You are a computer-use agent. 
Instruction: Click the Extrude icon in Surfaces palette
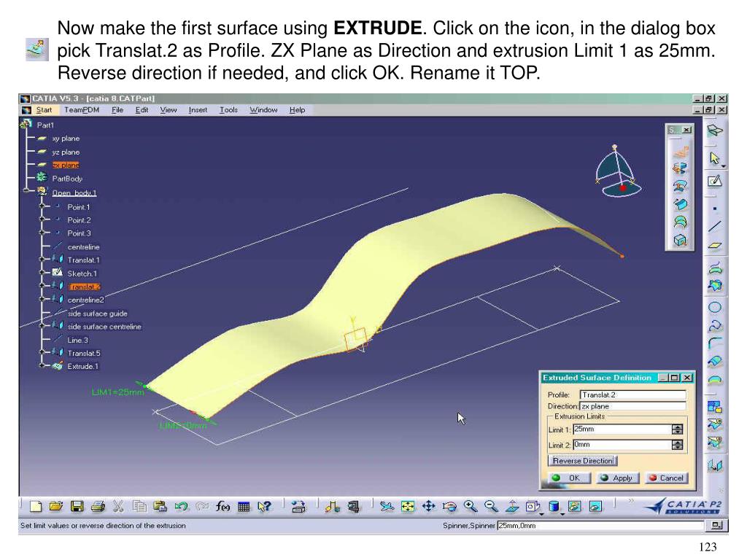point(681,153)
